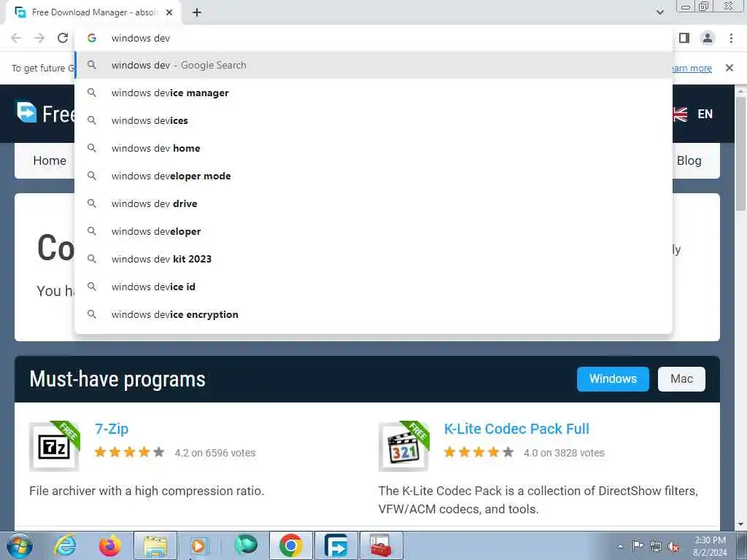Open the EN language selector
The image size is (747, 560).
(705, 114)
